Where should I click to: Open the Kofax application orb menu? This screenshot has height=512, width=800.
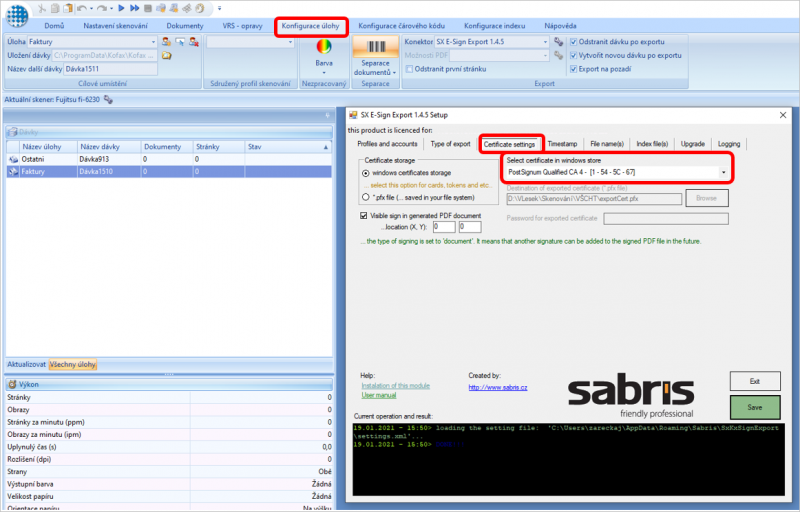(17, 15)
